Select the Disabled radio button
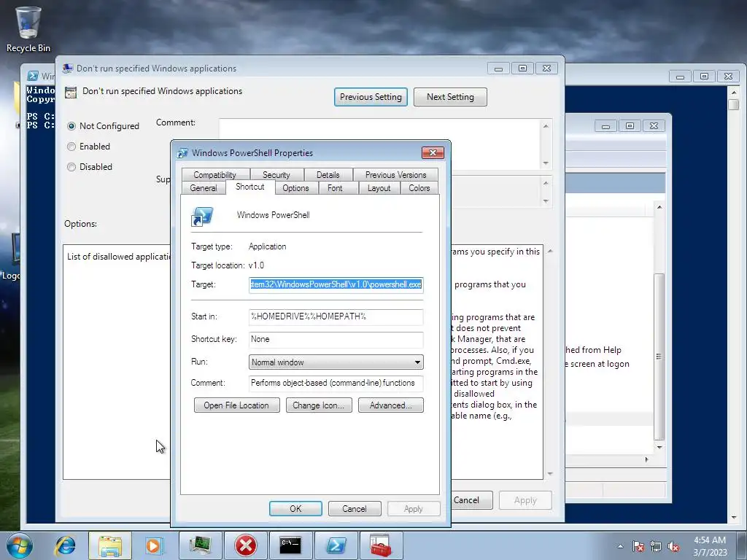Screen dimensions: 747x560 coord(71,167)
